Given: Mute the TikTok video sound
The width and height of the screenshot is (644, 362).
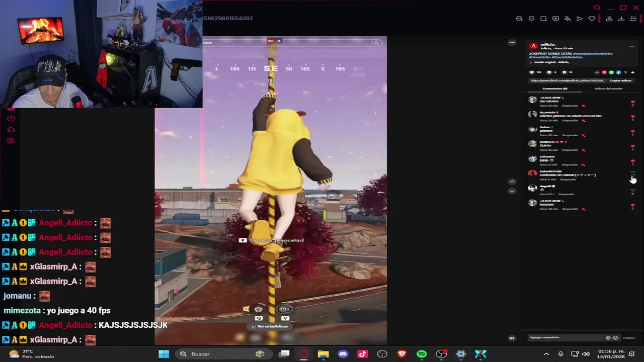Looking at the screenshot, I should (512, 338).
